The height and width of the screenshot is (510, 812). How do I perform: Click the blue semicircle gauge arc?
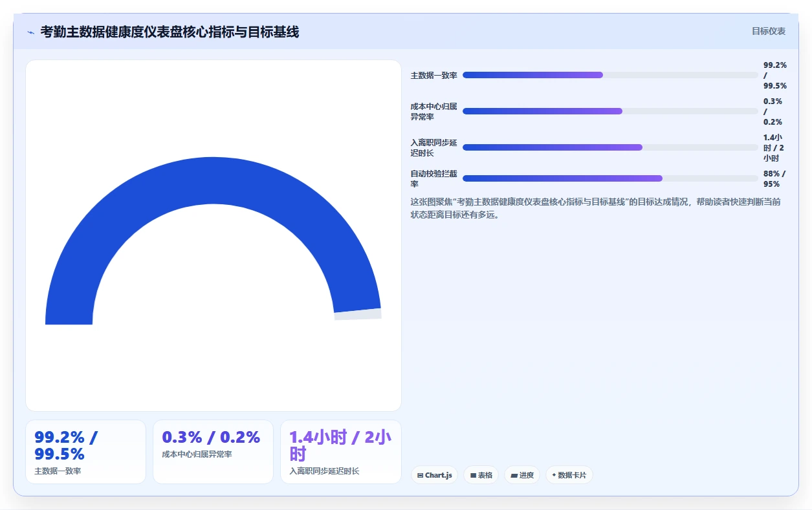[213, 181]
